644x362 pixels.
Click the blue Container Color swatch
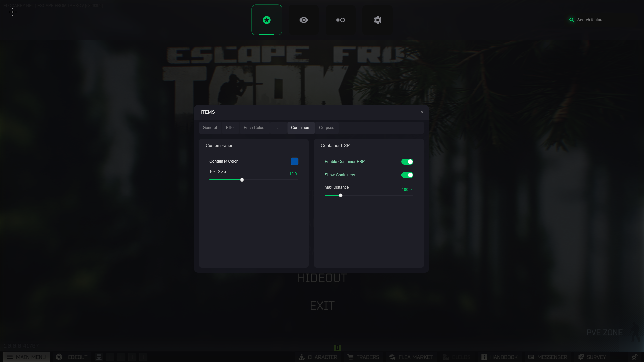point(294,161)
